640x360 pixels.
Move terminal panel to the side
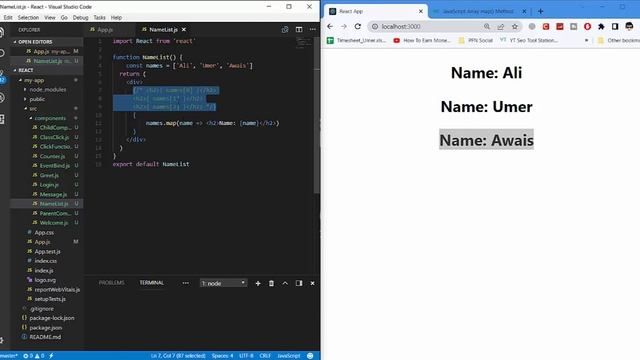299,283
